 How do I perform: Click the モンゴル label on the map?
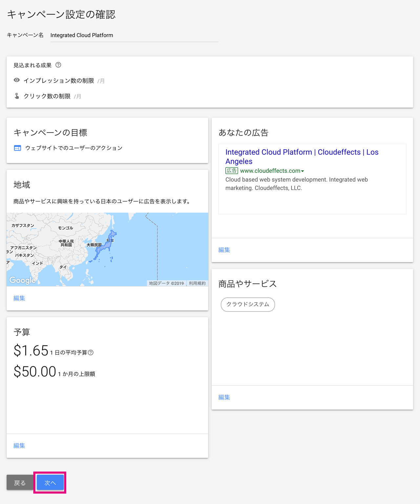tap(66, 228)
